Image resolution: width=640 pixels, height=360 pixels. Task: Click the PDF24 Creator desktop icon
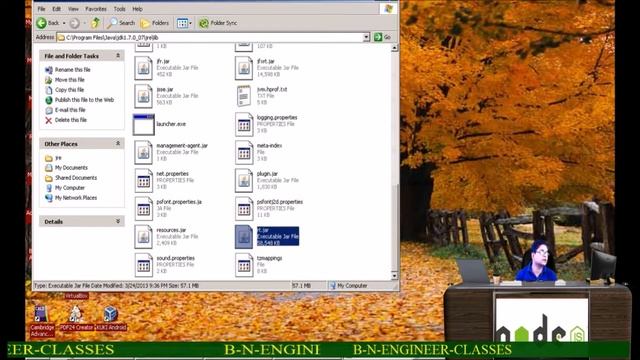tap(76, 318)
